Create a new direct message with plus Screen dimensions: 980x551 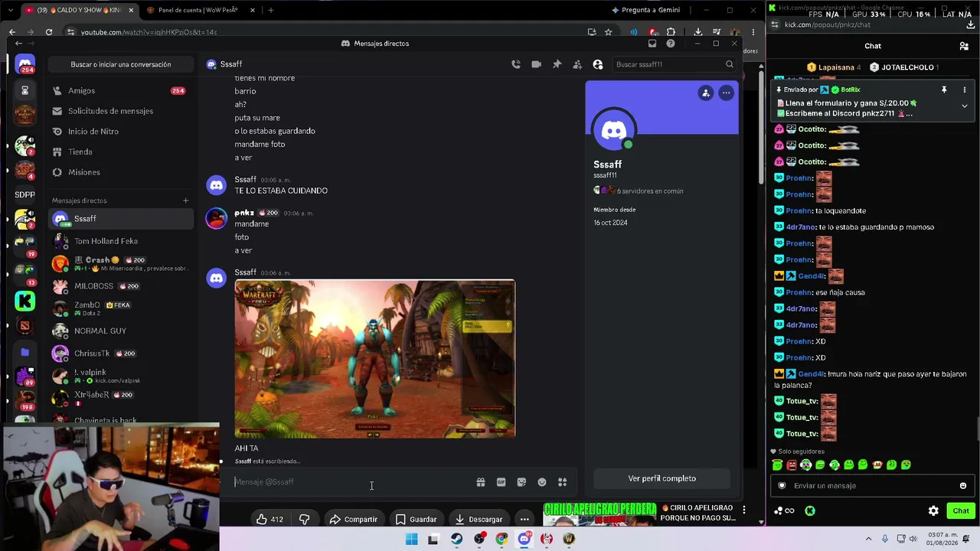point(185,201)
